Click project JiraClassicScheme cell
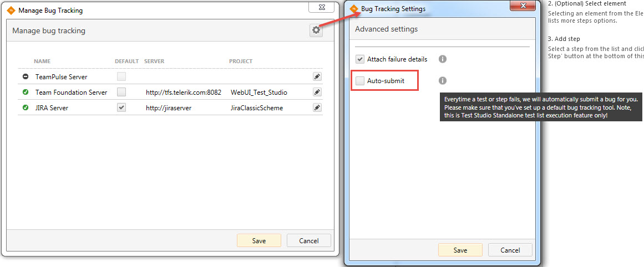Screen dimensions: 644x267 tap(257, 108)
